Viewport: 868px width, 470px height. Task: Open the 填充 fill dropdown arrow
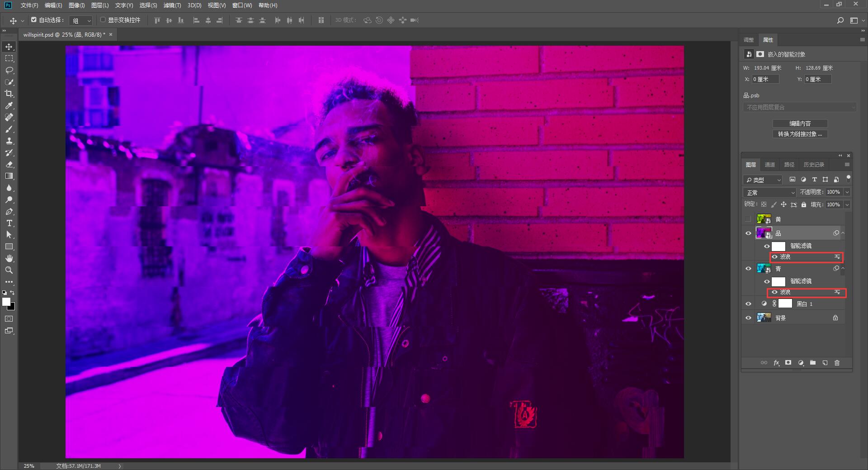pos(847,204)
